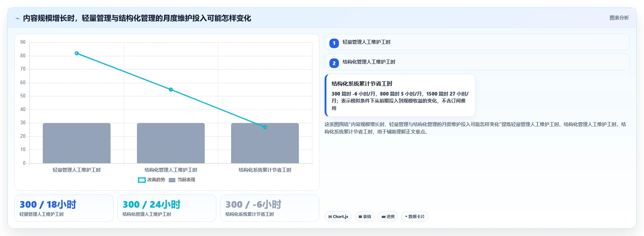
Task: Click the descriptive paragraph starting 这张图围绕
Action: [x=475, y=128]
